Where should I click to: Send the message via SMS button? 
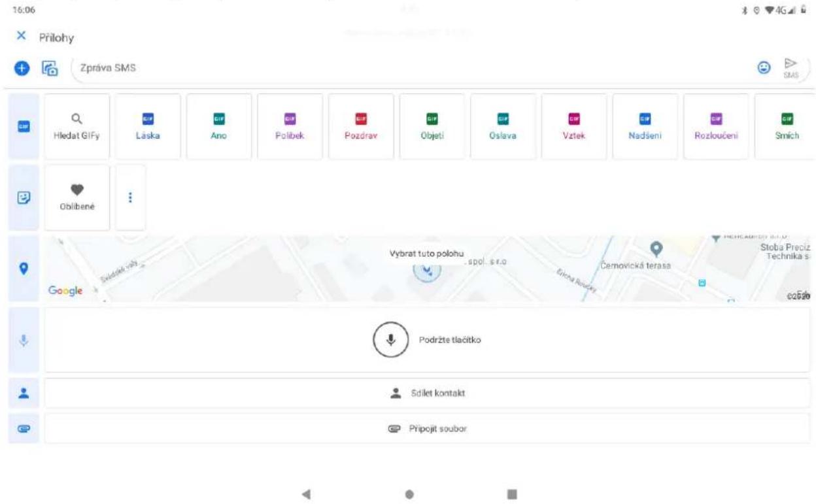[x=790, y=67]
